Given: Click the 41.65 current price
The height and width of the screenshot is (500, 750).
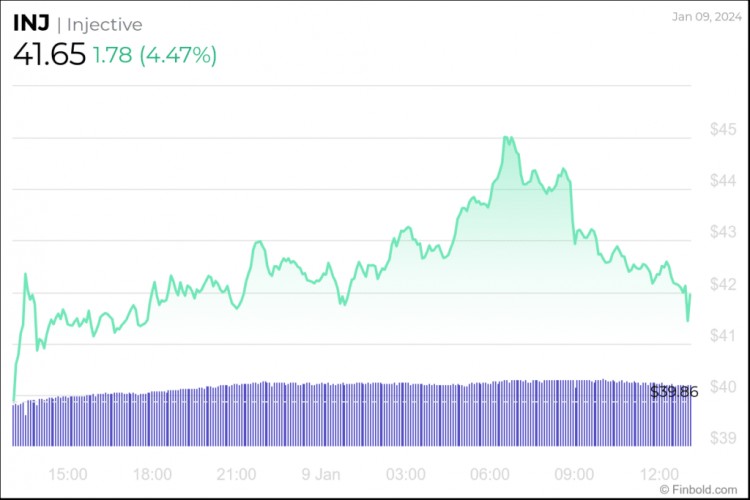Looking at the screenshot, I should pos(49,55).
